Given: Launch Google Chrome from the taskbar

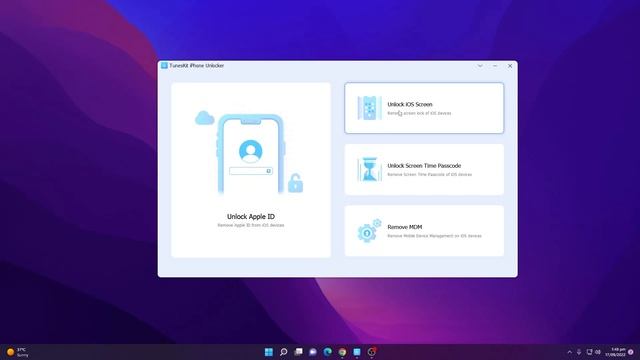Looking at the screenshot, I should (342, 352).
